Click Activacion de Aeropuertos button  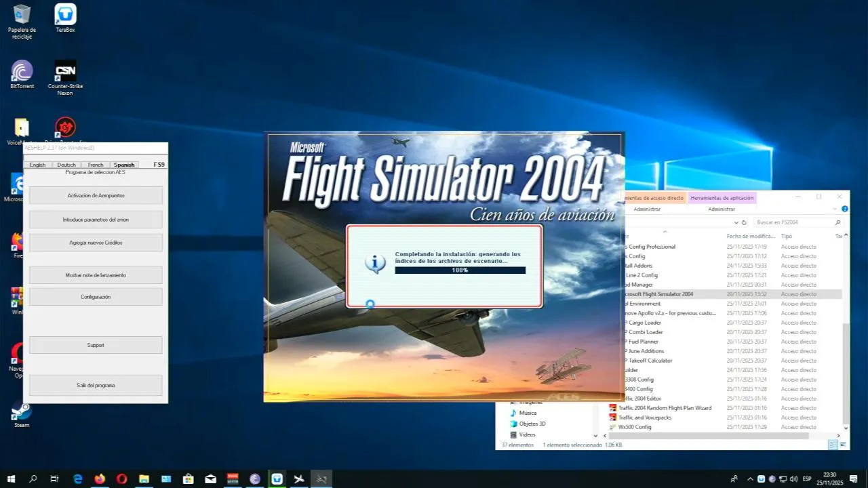point(96,195)
